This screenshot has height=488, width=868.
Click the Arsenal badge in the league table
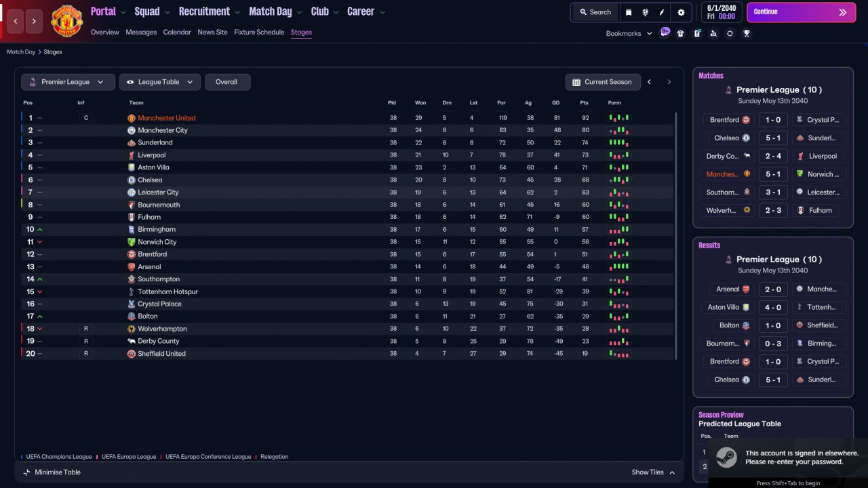point(132,267)
